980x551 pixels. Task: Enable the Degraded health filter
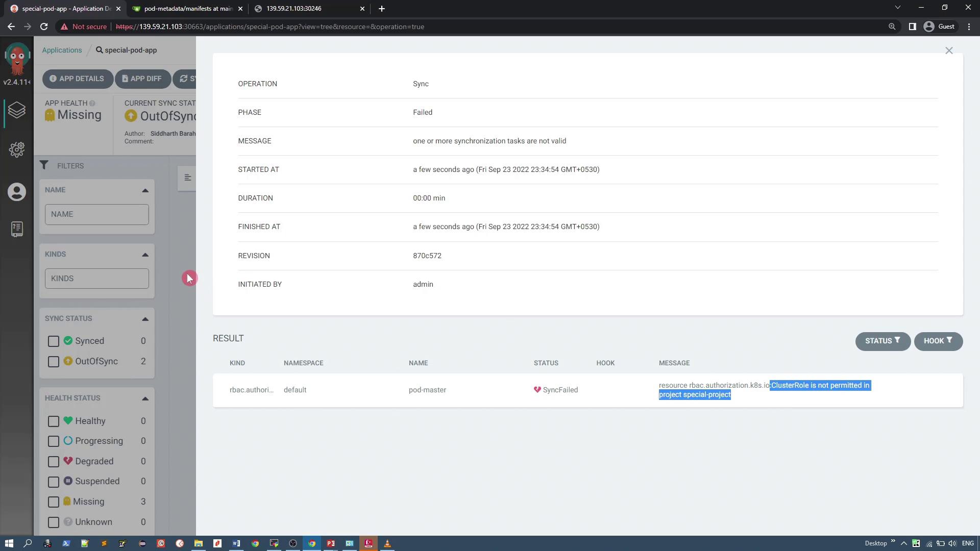point(54,461)
